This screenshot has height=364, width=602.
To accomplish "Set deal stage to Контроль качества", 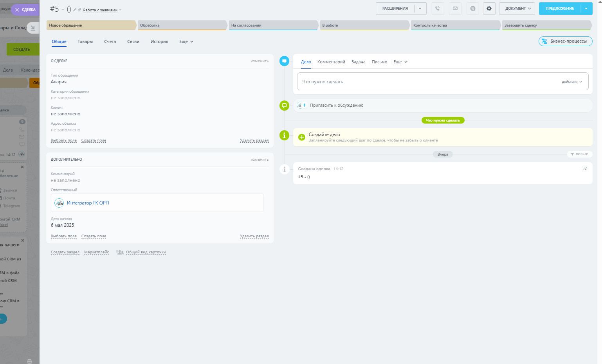I will [x=455, y=25].
